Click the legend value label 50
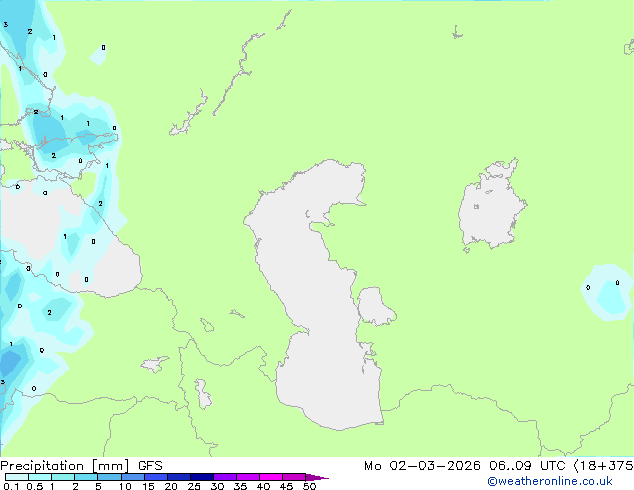Screen dimensions: 634x490 [309, 486]
